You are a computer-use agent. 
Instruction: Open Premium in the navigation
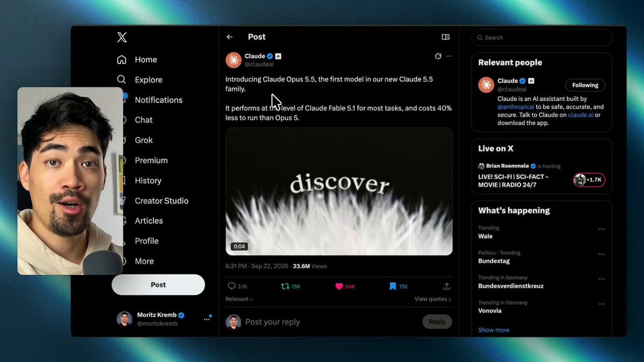(151, 160)
